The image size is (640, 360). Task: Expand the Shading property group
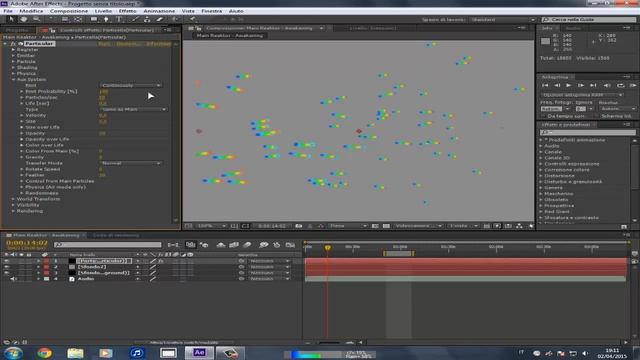click(13, 67)
